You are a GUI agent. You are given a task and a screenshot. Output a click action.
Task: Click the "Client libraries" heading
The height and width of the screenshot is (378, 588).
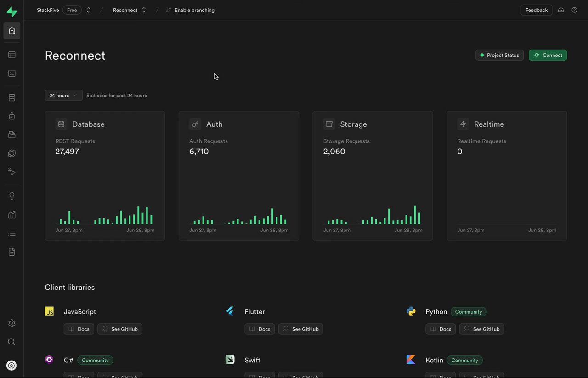[x=70, y=288]
